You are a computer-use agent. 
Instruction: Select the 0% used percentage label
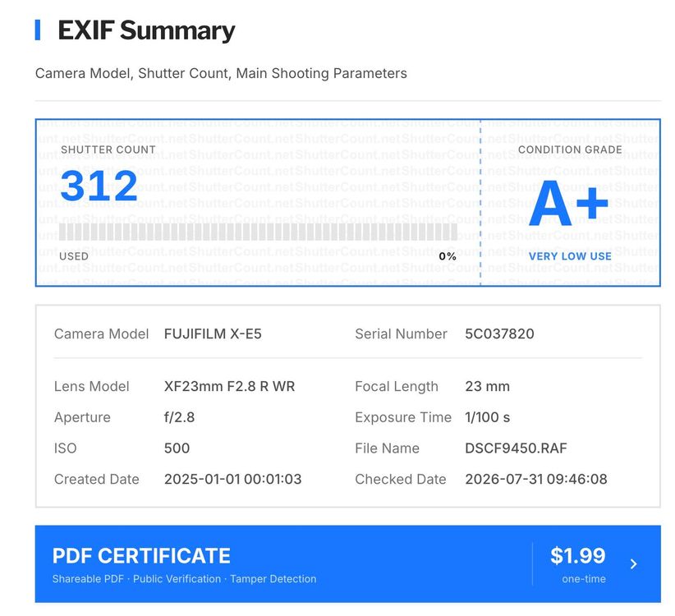tap(448, 256)
